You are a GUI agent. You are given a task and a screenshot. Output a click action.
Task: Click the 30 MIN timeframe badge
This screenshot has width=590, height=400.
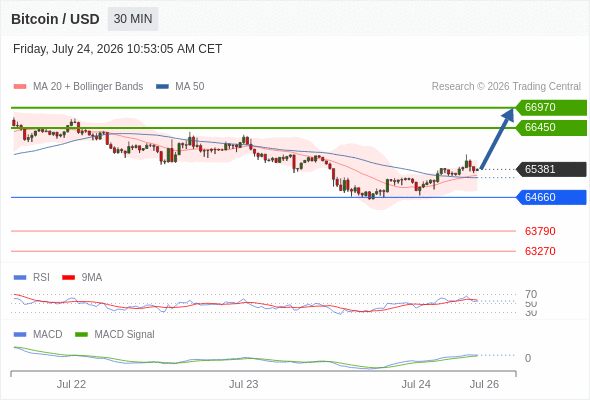[x=133, y=19]
